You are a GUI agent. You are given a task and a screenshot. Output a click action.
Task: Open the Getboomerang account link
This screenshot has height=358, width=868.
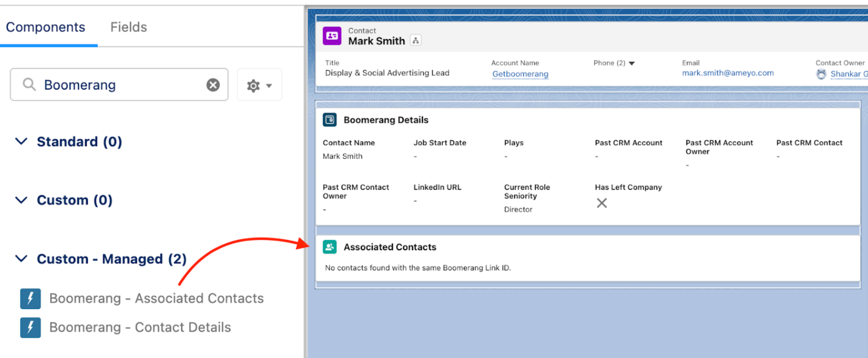(520, 74)
